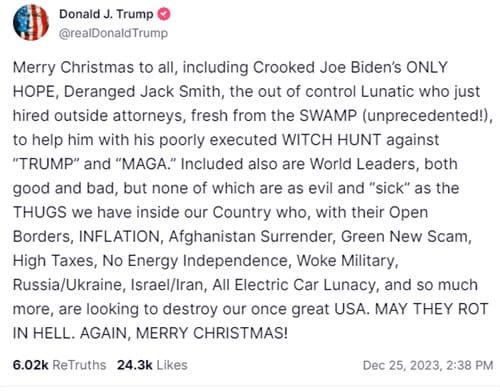View the 6.02k ReTruths count

31,365
